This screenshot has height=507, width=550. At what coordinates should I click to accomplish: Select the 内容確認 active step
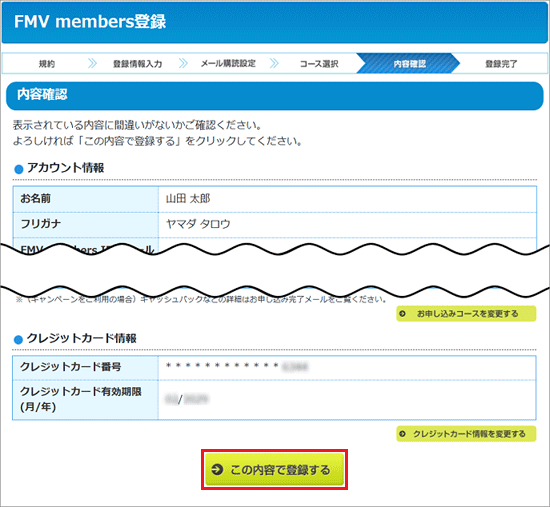tap(409, 64)
